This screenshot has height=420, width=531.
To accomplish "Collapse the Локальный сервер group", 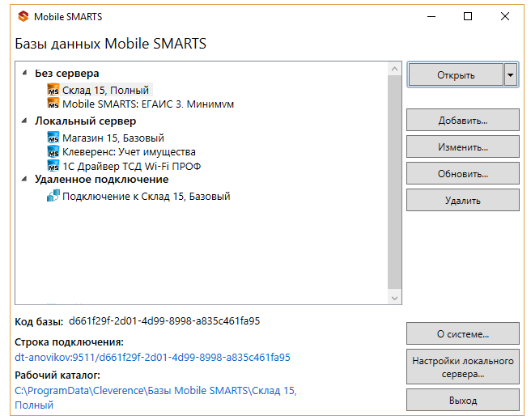I will coord(24,121).
